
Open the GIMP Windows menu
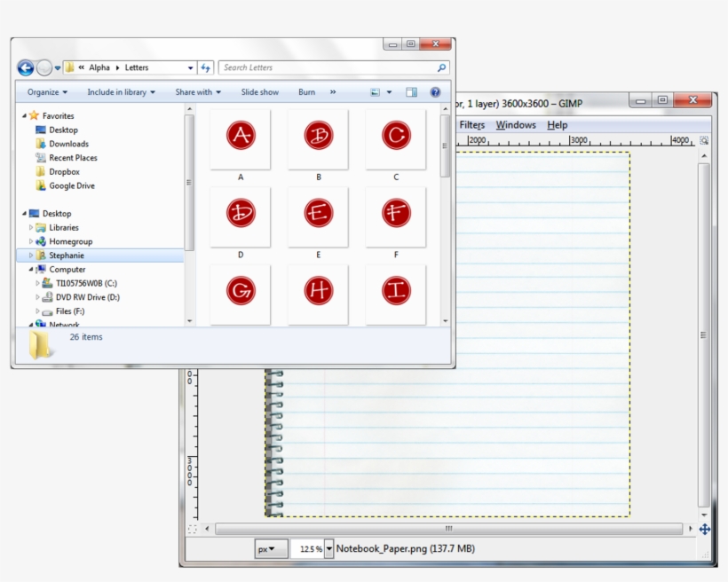coord(516,125)
